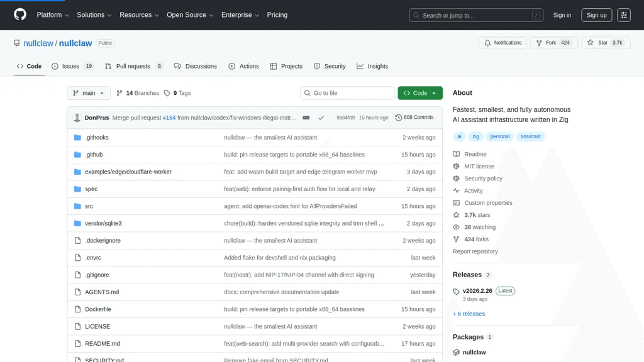Viewport: 644px width, 362px height.
Task: Open the main branch dropdown
Action: coord(89,93)
